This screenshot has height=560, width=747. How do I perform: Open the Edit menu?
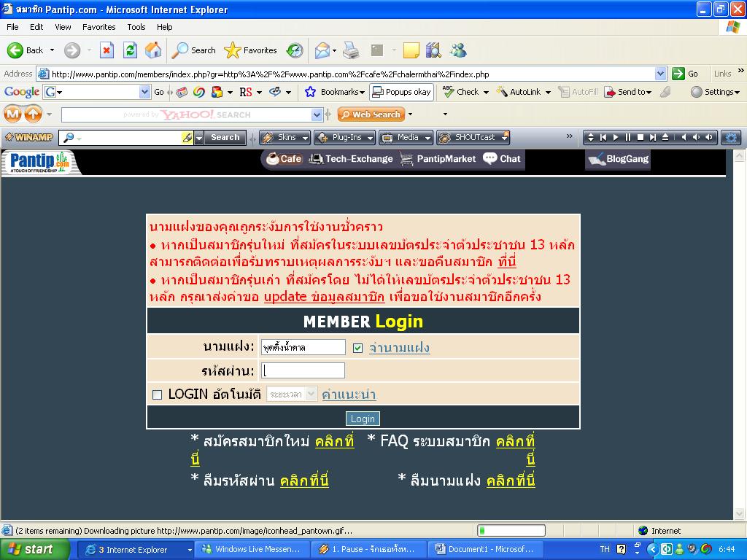(36, 27)
